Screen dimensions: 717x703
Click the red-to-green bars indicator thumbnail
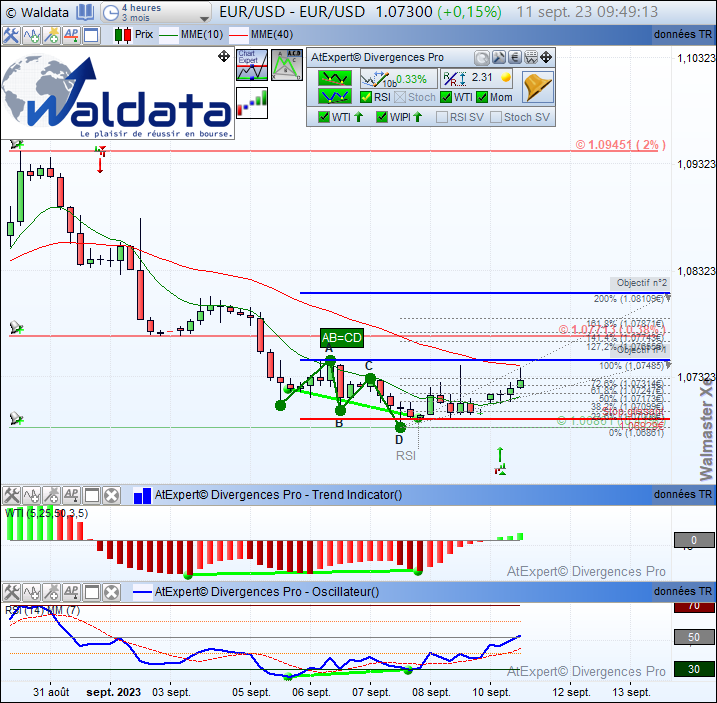tap(252, 103)
